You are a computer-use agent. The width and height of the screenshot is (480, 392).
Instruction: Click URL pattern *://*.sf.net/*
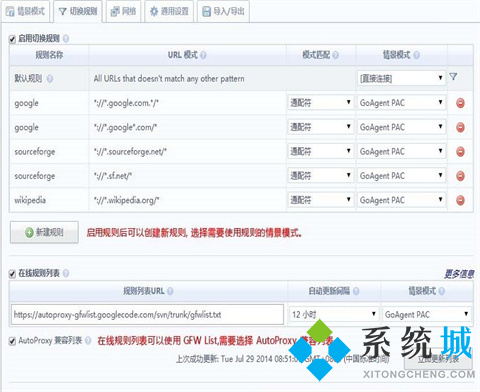[113, 176]
